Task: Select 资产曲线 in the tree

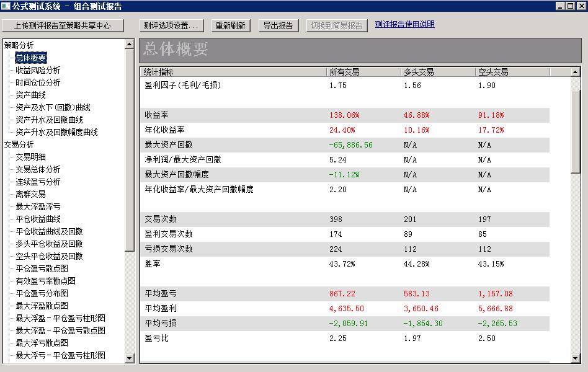Action: click(31, 95)
